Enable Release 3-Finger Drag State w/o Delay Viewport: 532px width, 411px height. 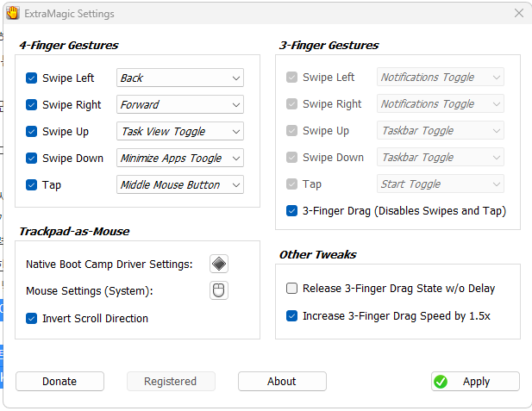click(291, 289)
